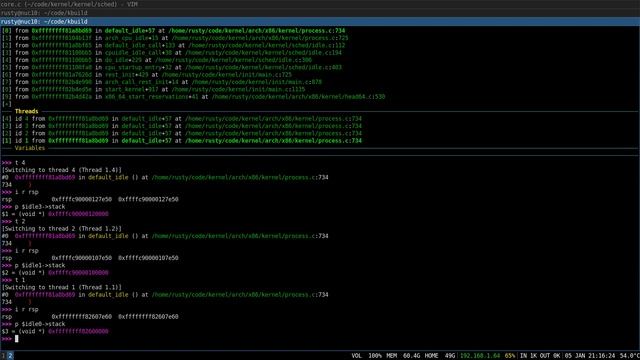Image resolution: width=640 pixels, height=360 pixels.
Task: Click the '$2 = (void *)' result line
Action: pyautogui.click(x=55, y=273)
